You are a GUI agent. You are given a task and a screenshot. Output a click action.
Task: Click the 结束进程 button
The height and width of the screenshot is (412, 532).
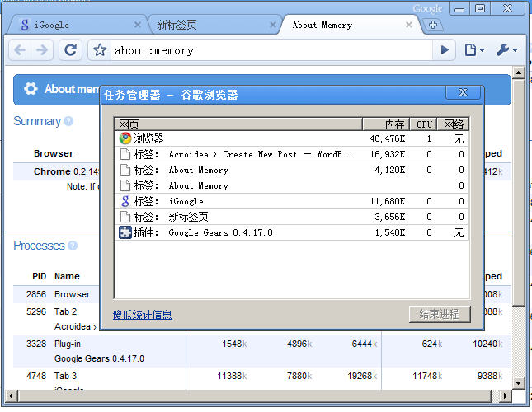coord(439,314)
